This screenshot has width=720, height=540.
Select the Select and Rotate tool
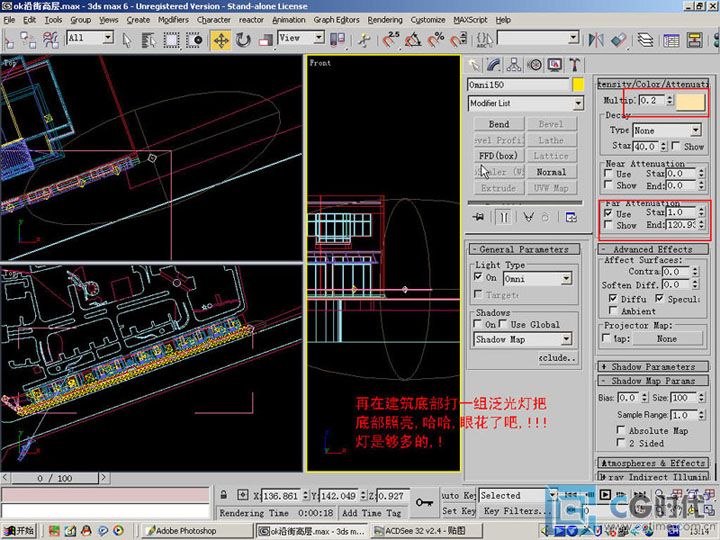243,40
